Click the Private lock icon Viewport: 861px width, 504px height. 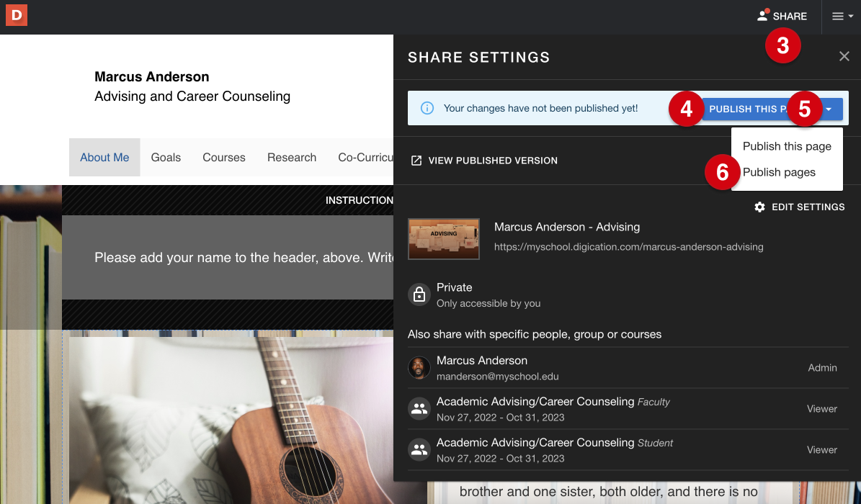pyautogui.click(x=419, y=294)
